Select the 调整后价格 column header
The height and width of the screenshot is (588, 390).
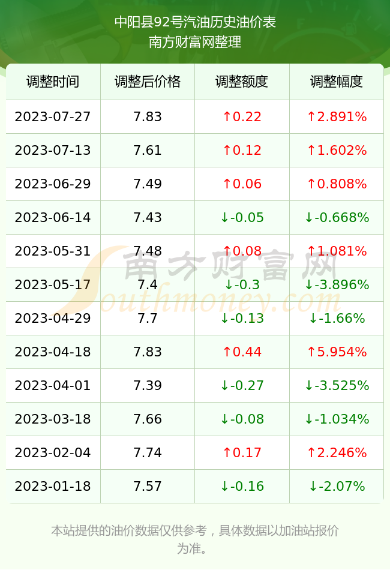click(148, 82)
